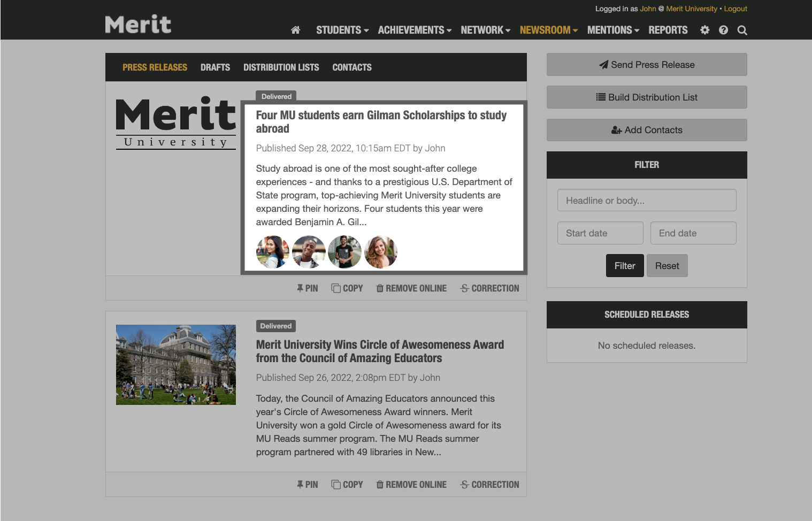The width and height of the screenshot is (812, 521).
Task: Copy the Circle of Awesomeness release
Action: click(347, 484)
